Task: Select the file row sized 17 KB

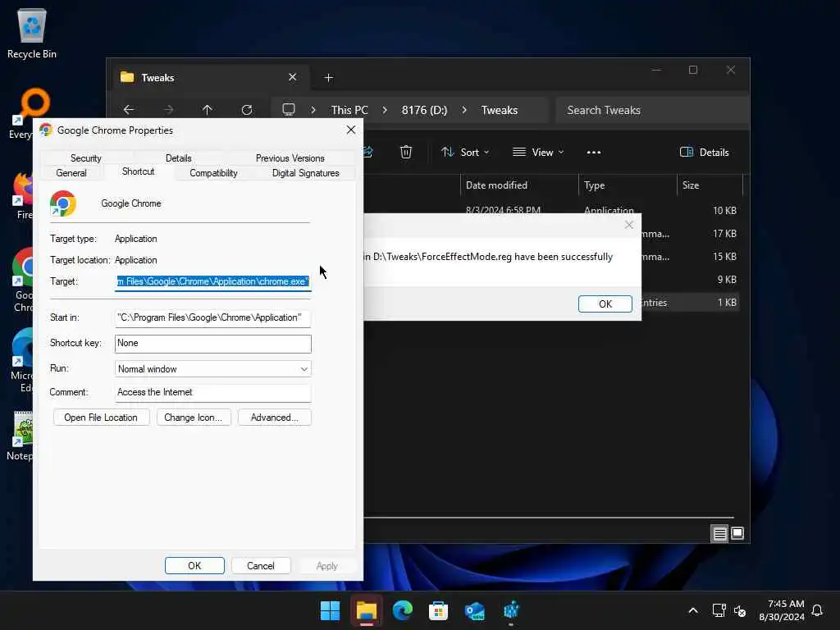Action: click(x=690, y=234)
